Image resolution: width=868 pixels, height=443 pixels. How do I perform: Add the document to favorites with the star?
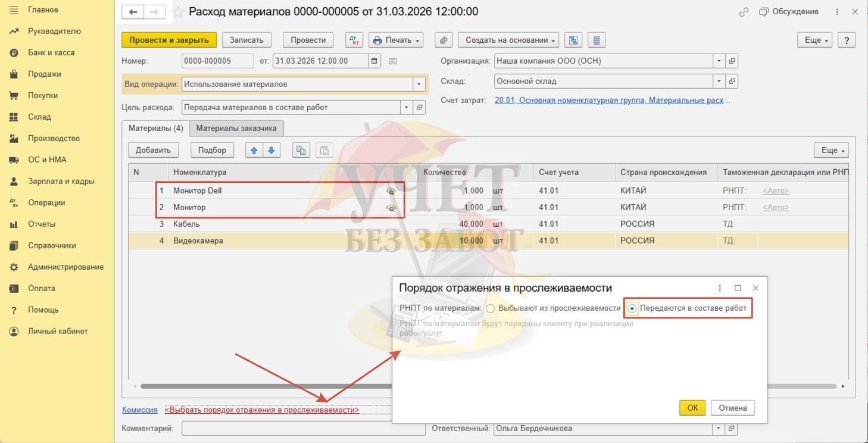177,12
